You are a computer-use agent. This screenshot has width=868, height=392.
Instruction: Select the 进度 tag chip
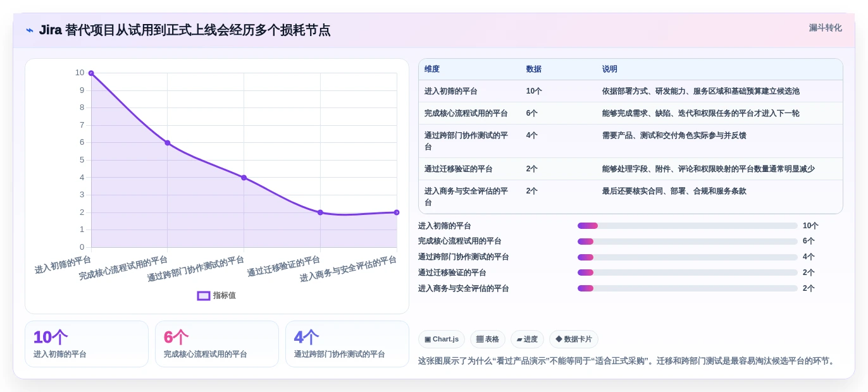pos(527,340)
